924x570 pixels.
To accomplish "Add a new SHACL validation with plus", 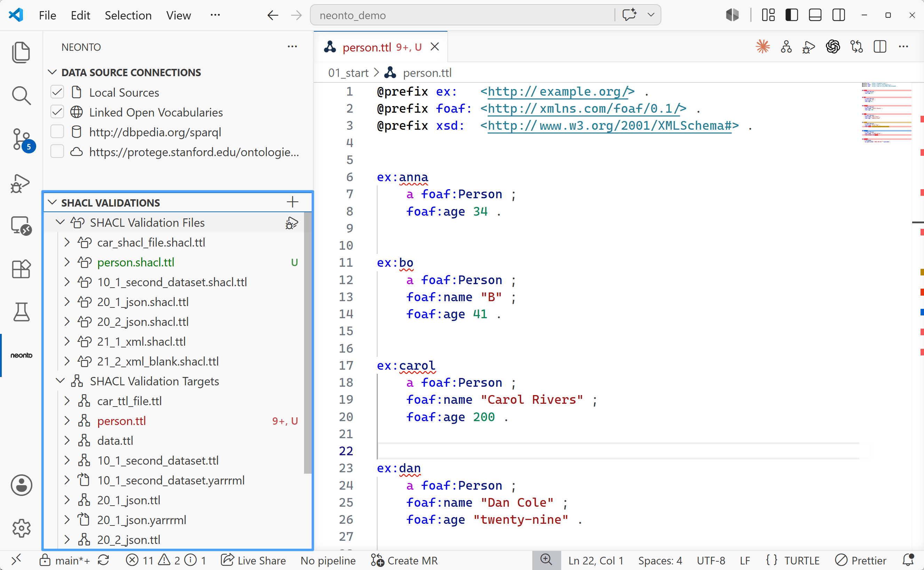I will click(293, 202).
